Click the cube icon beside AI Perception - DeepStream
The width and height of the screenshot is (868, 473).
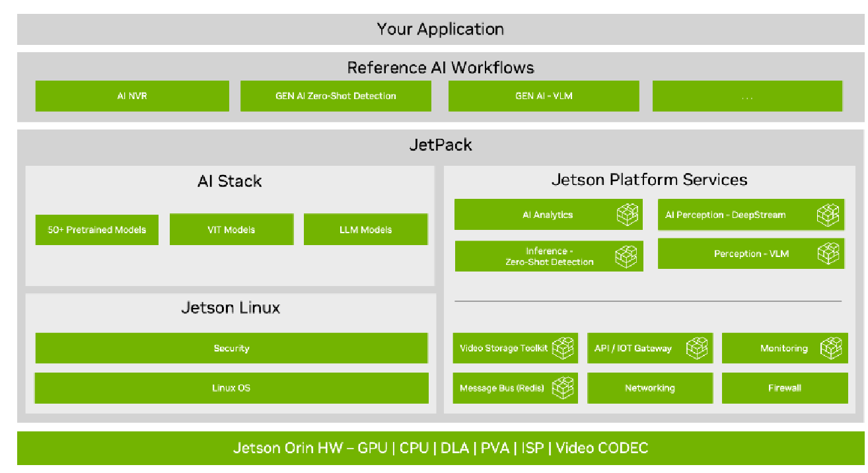click(828, 215)
